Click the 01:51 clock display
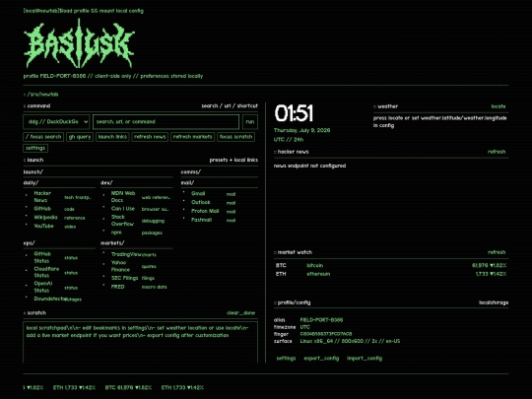Viewport: 532px width, 399px height. point(294,113)
